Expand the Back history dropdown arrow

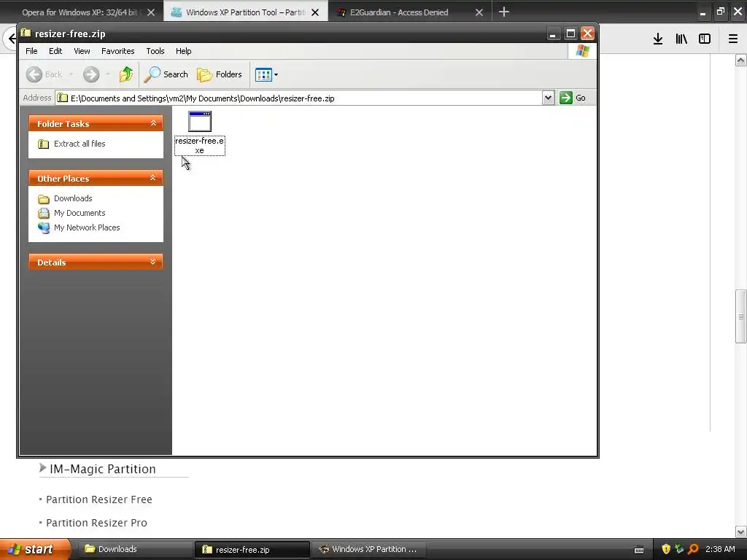[71, 74]
